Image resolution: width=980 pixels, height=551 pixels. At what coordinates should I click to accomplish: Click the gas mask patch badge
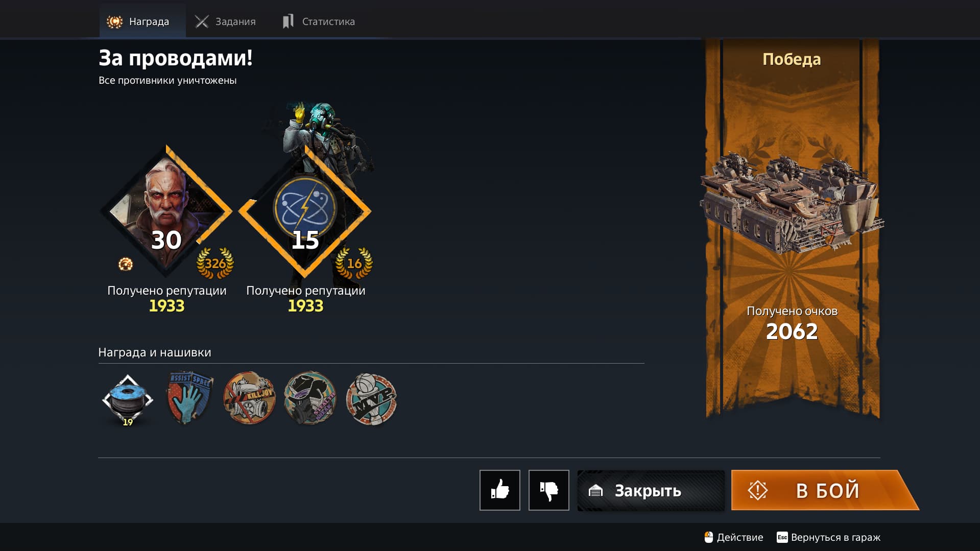pyautogui.click(x=310, y=398)
